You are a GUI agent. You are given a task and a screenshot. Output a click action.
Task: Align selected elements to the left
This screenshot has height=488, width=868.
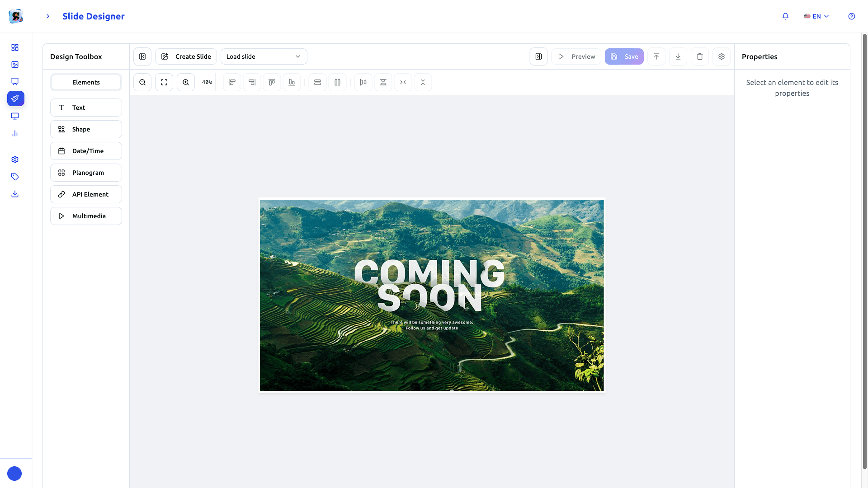[x=232, y=82]
